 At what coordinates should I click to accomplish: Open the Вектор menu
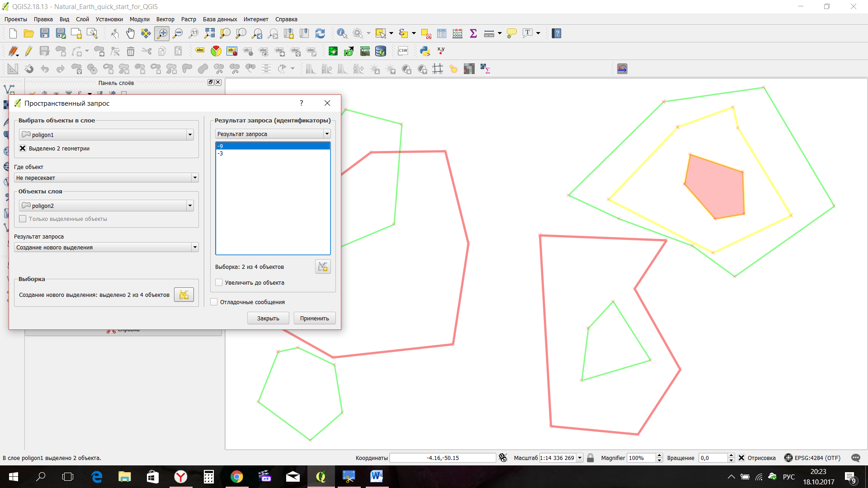[165, 19]
